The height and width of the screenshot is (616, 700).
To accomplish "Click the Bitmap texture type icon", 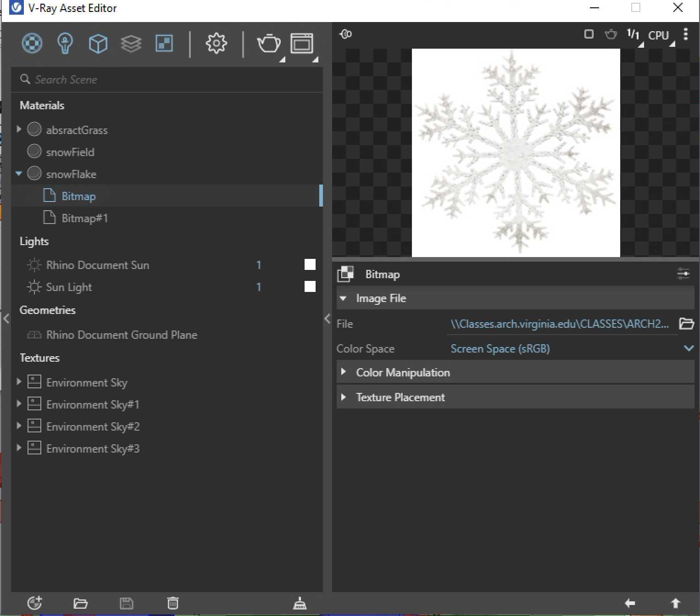I will [345, 274].
